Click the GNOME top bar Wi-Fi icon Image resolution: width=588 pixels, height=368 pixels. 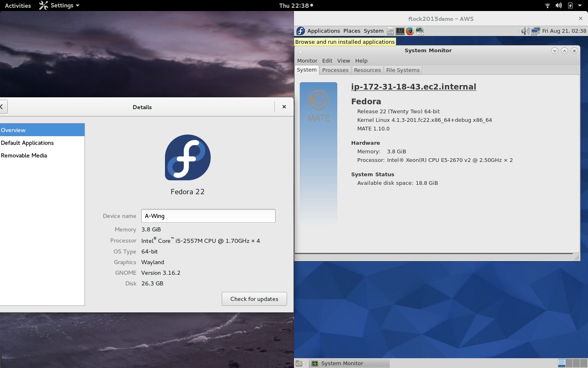(548, 6)
